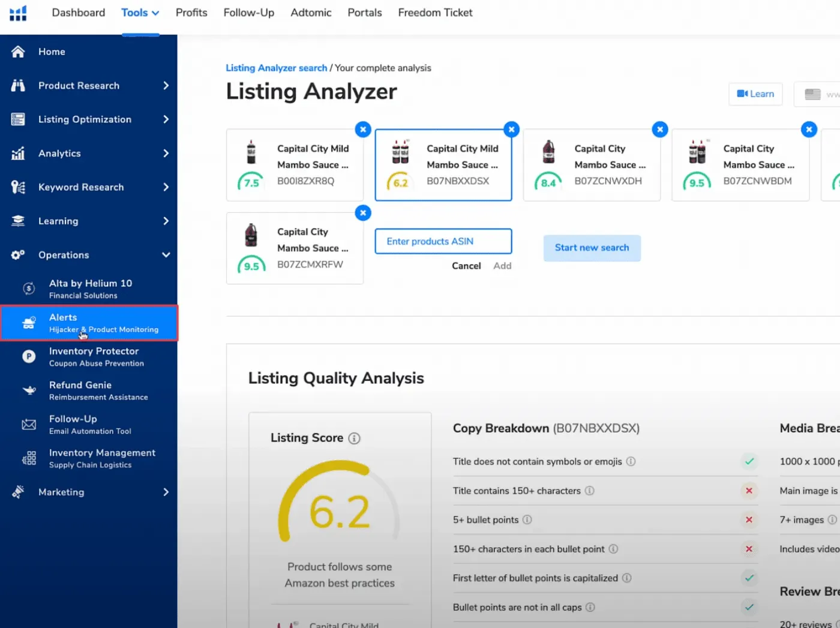The width and height of the screenshot is (840, 628).
Task: Click info icon beside 5+ bullet points
Action: [527, 519]
